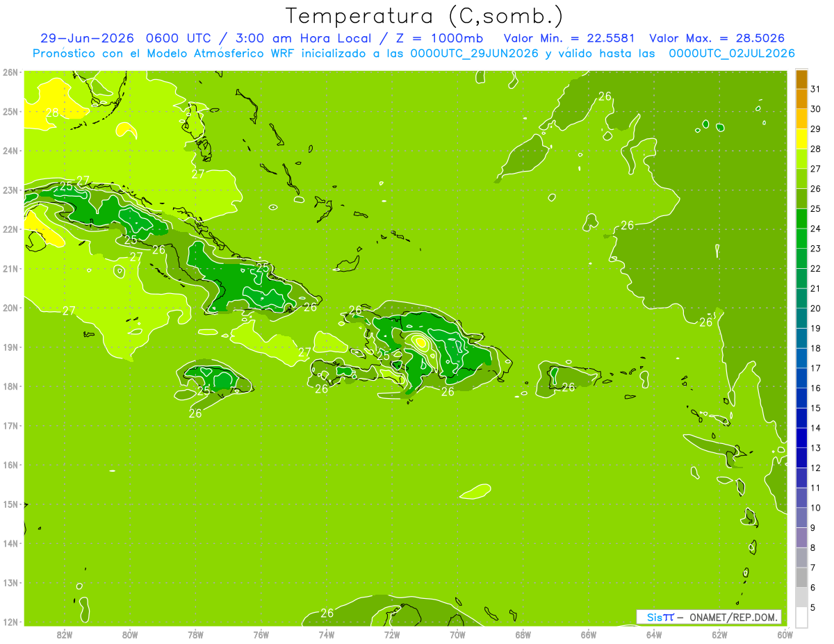Click the 29 label on the color scale
834x644 pixels.
[x=815, y=129]
